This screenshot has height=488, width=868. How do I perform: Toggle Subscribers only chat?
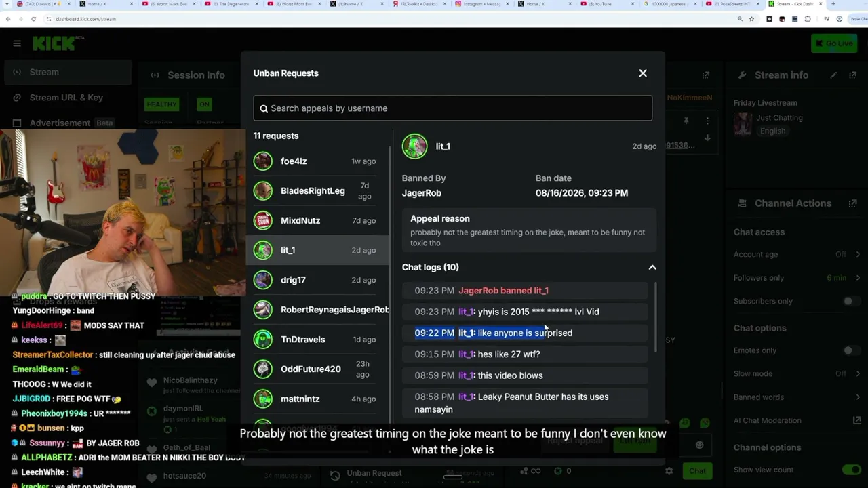[x=851, y=301]
